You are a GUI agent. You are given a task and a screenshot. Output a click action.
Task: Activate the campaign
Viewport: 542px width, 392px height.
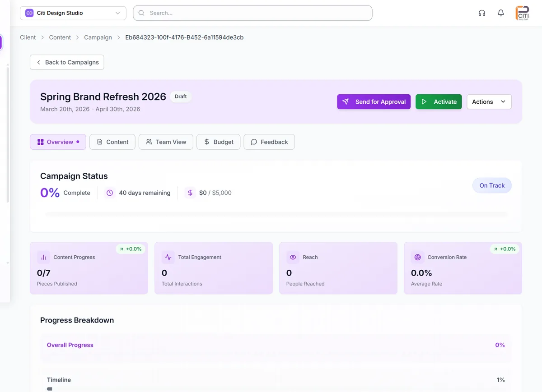click(x=439, y=101)
